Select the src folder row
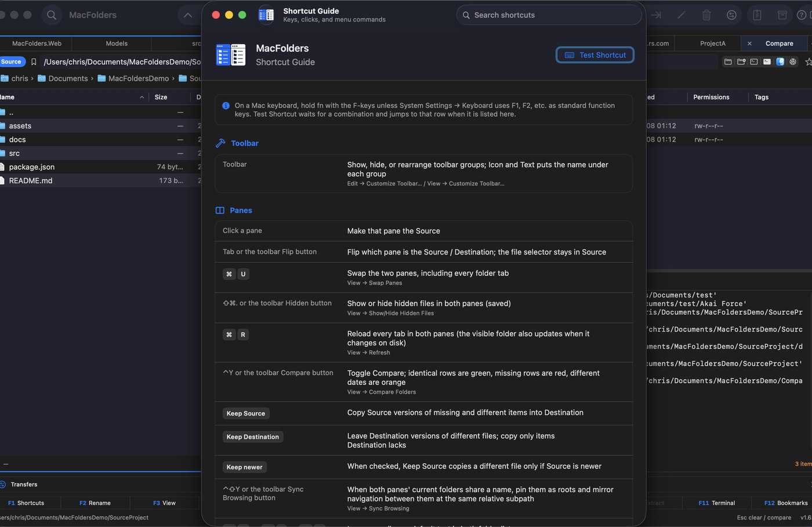Screen dimensions: 812x527 (100, 153)
